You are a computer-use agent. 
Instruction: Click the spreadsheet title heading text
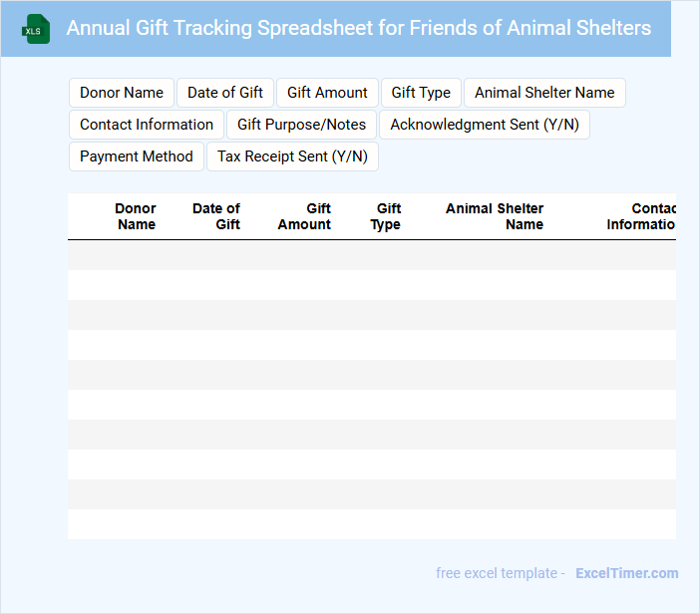pos(359,28)
